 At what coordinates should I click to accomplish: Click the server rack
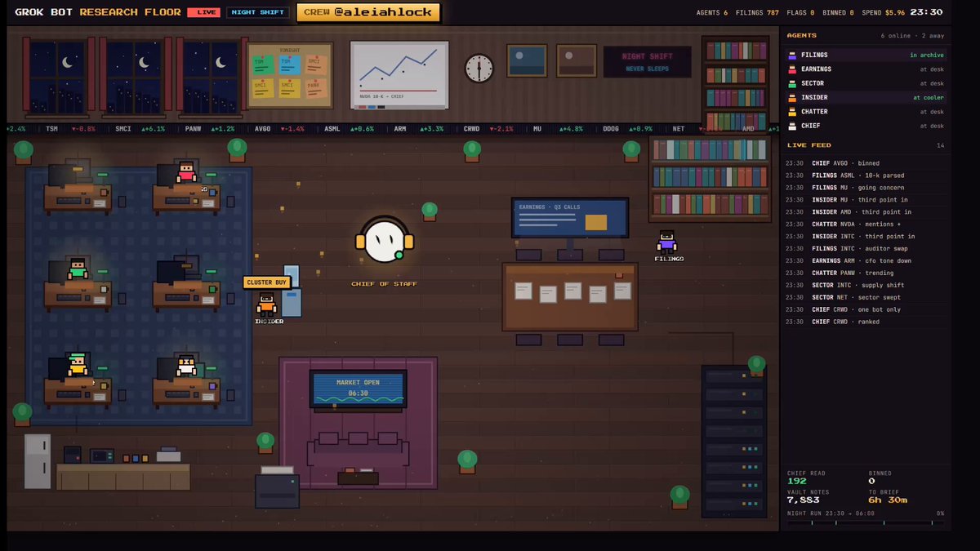point(734,442)
